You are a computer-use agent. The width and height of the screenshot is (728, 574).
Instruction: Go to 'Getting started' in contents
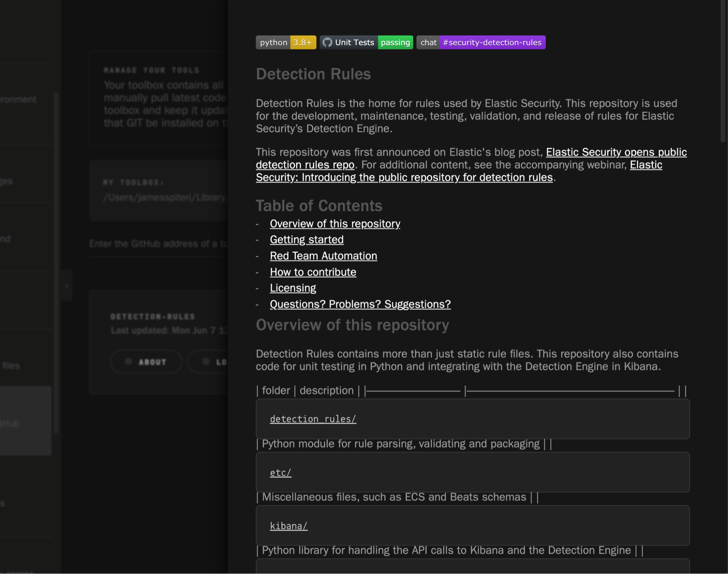point(307,240)
